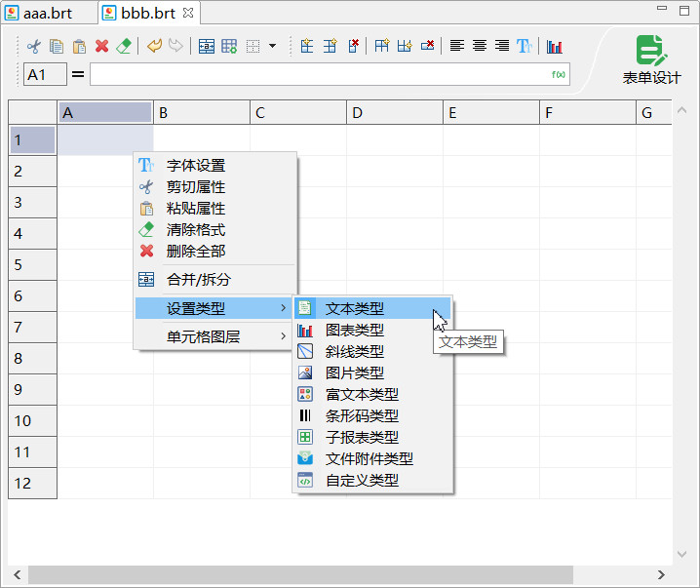Screen dimensions: 700x588
Task: Expand the 单元格图层 submenu
Action: [214, 336]
